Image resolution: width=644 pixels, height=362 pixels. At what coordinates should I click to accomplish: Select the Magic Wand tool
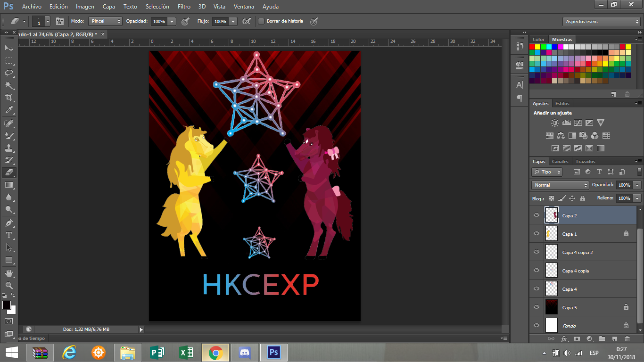(8, 85)
